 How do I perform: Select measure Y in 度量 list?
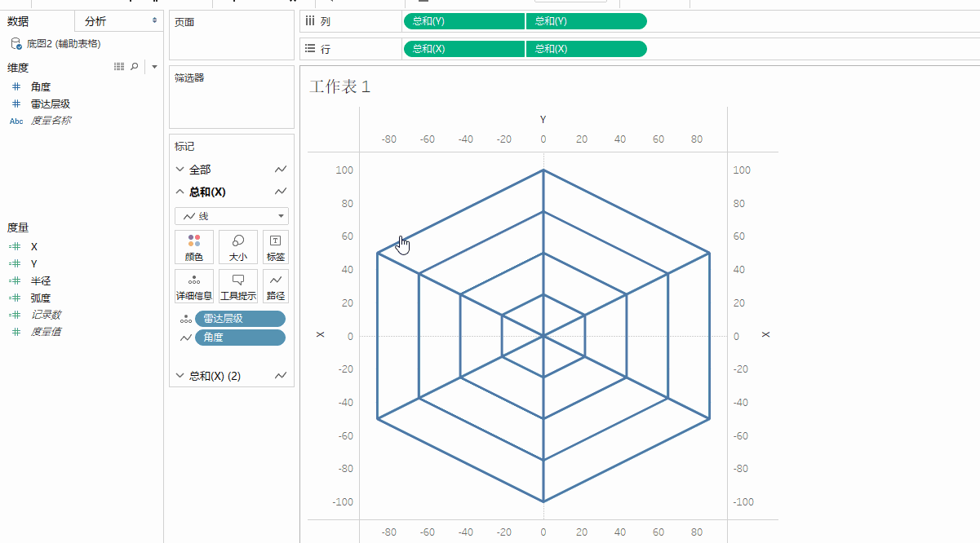click(34, 263)
